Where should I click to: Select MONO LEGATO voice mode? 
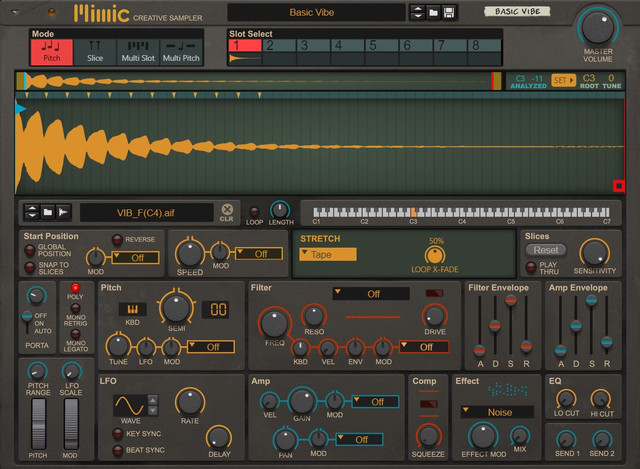click(x=75, y=335)
